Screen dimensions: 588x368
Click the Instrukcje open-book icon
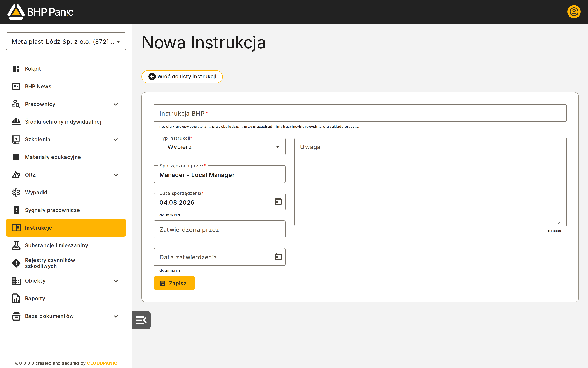(x=16, y=228)
